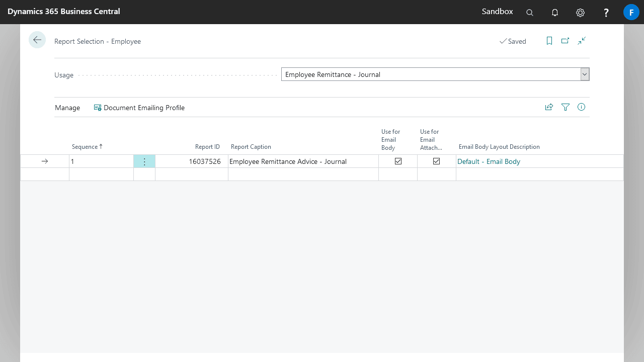
Task: Collapse the page with shrink icon
Action: pos(582,41)
